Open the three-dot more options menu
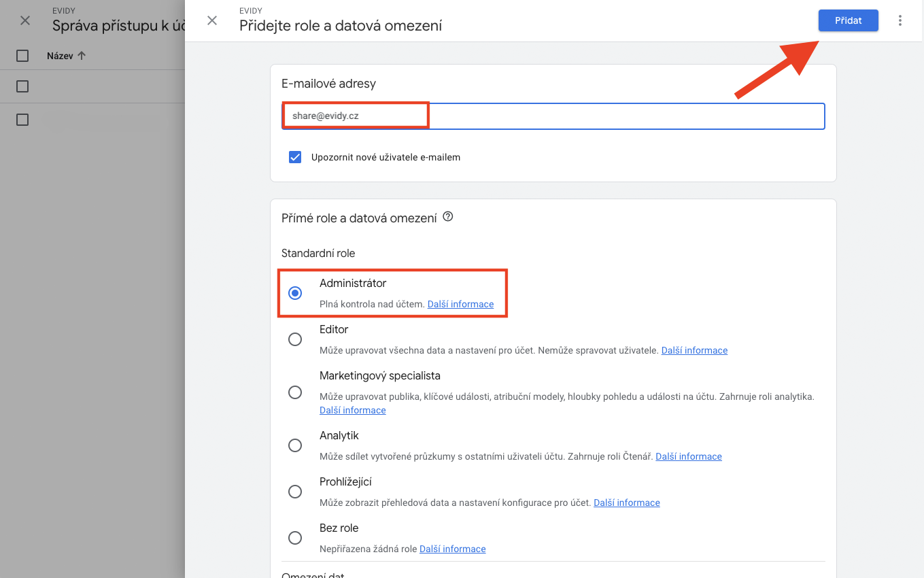The width and height of the screenshot is (924, 578). pos(900,20)
